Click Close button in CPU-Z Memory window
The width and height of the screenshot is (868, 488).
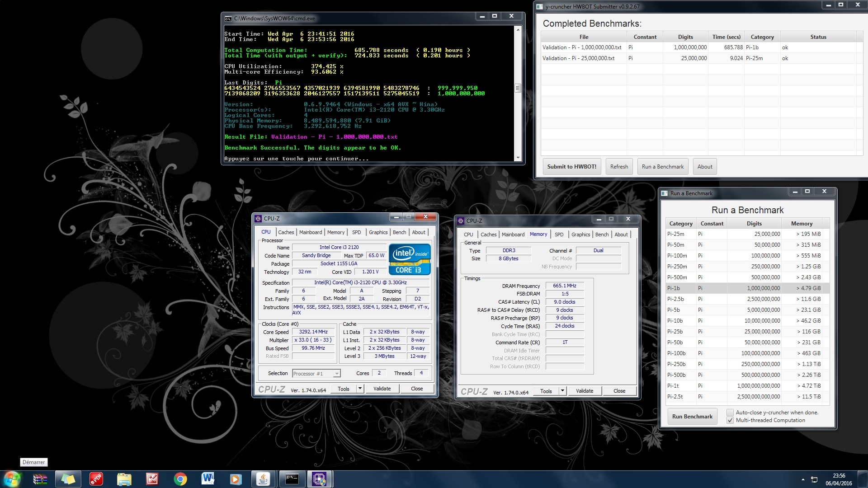pos(619,391)
